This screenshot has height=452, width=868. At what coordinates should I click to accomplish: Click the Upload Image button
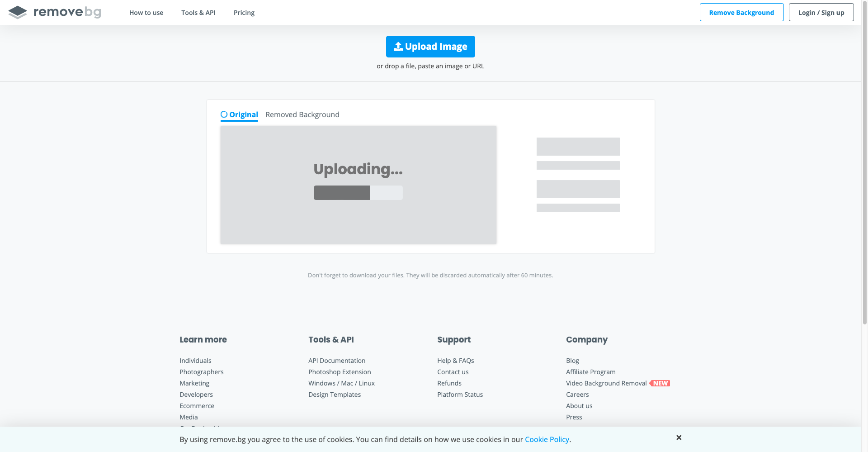tap(430, 47)
